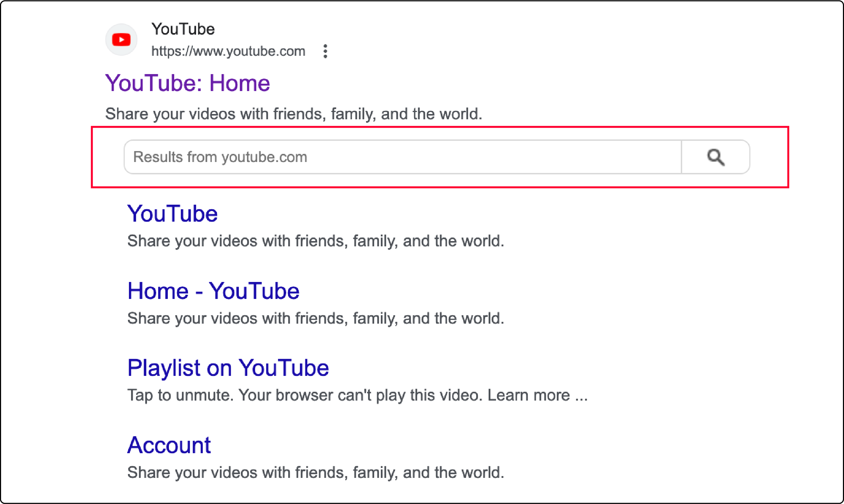This screenshot has height=504, width=844.
Task: Open the 'YouTube: Home' result title
Action: click(188, 83)
